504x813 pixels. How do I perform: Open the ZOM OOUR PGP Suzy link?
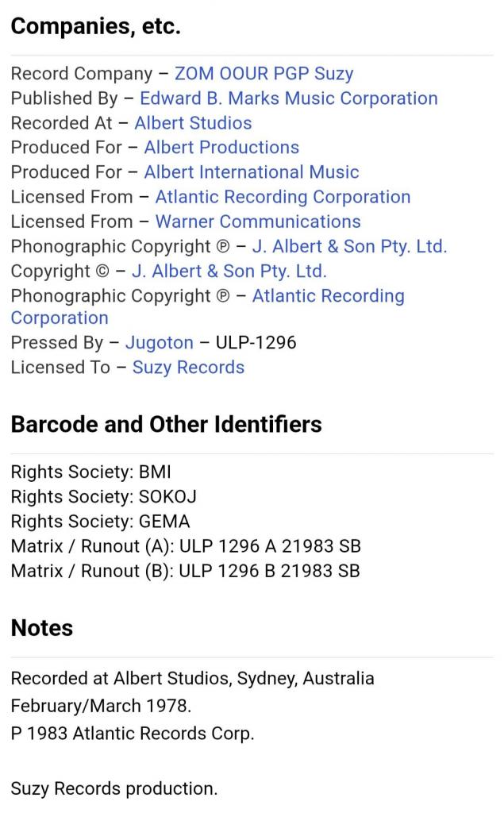pos(264,74)
